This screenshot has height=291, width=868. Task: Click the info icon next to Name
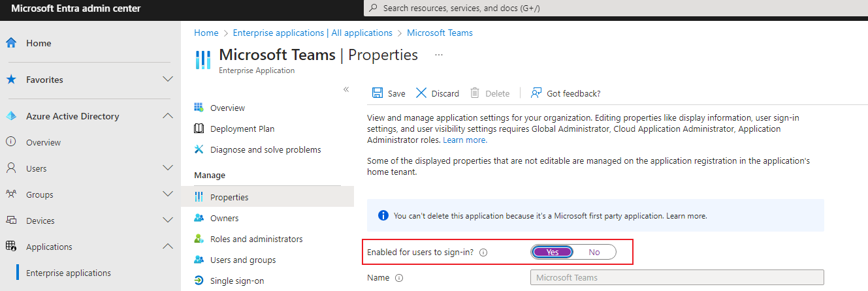click(399, 278)
